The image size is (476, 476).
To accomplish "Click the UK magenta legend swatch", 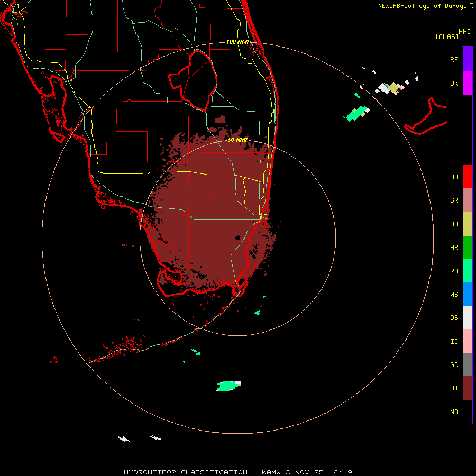I will point(467,83).
